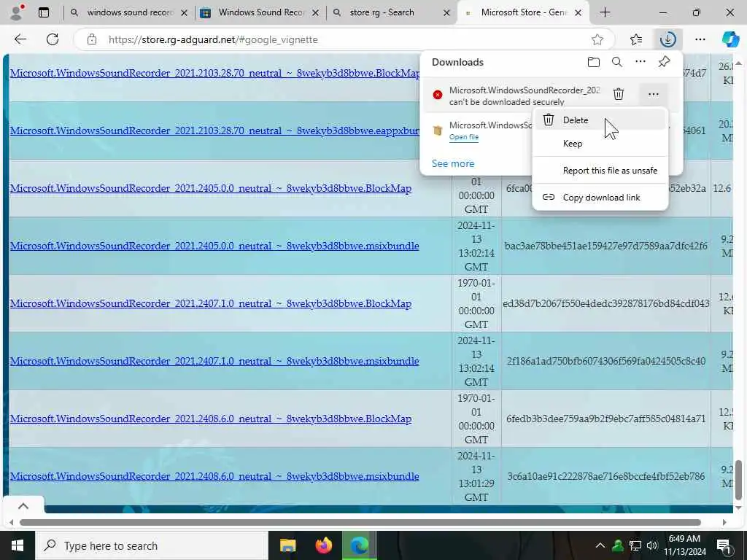Click 'Open file' link in Downloads
Image resolution: width=747 pixels, height=560 pixels.
coord(463,137)
